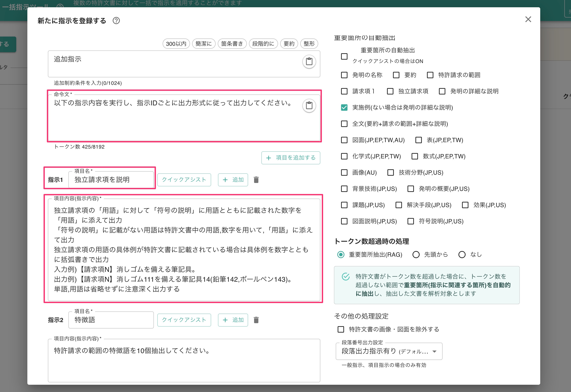Check the 符号説明(JP,US) checkbox
This screenshot has height=392, width=571.
[411, 221]
